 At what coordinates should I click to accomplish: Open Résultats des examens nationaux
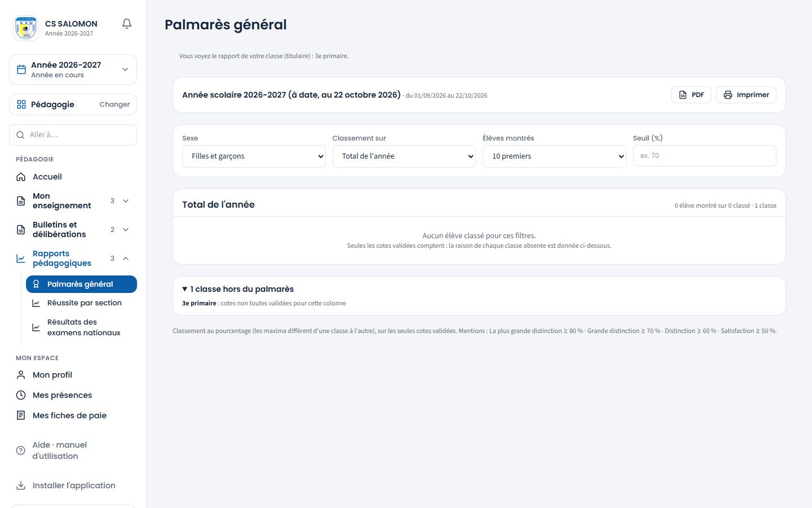pyautogui.click(x=81, y=327)
